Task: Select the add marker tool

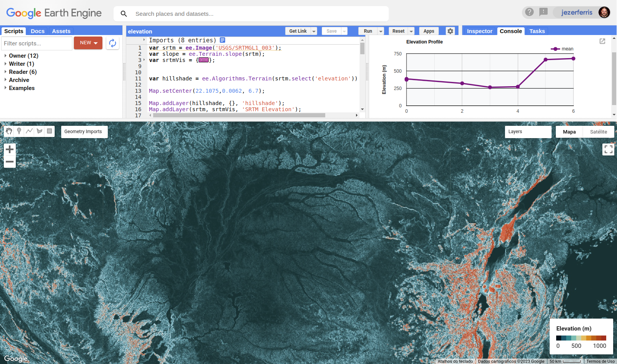Action: point(19,131)
